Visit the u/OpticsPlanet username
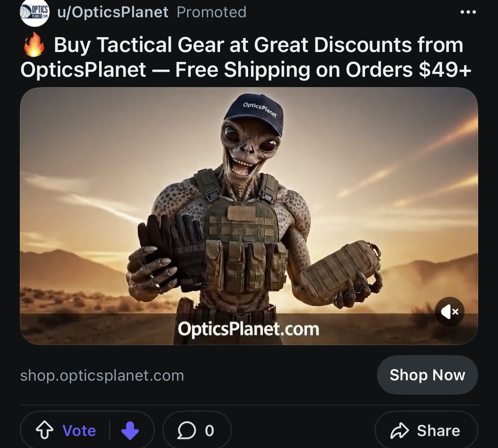Viewport: 498px width, 448px height. pyautogui.click(x=113, y=12)
